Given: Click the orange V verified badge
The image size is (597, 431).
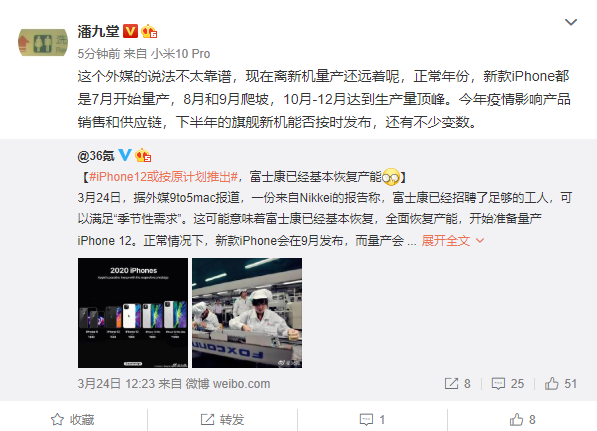Looking at the screenshot, I should (130, 31).
